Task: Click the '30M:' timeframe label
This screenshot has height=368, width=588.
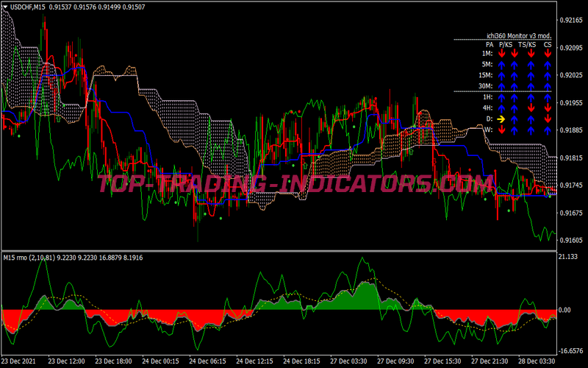Action: (486, 87)
